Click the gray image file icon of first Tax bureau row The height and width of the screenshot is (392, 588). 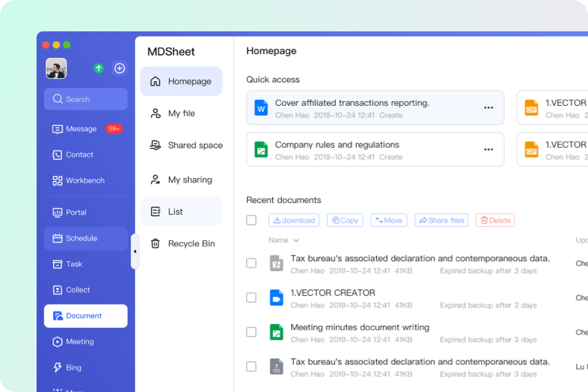coord(276,263)
